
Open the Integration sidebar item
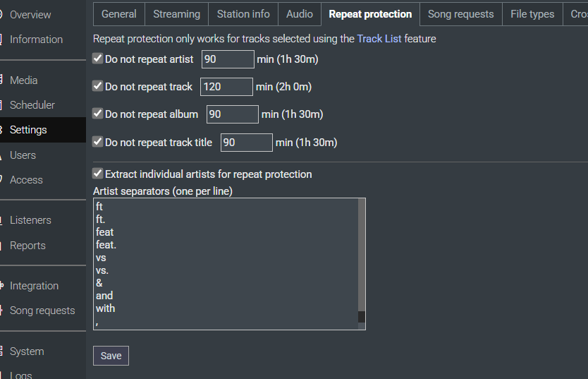click(34, 286)
